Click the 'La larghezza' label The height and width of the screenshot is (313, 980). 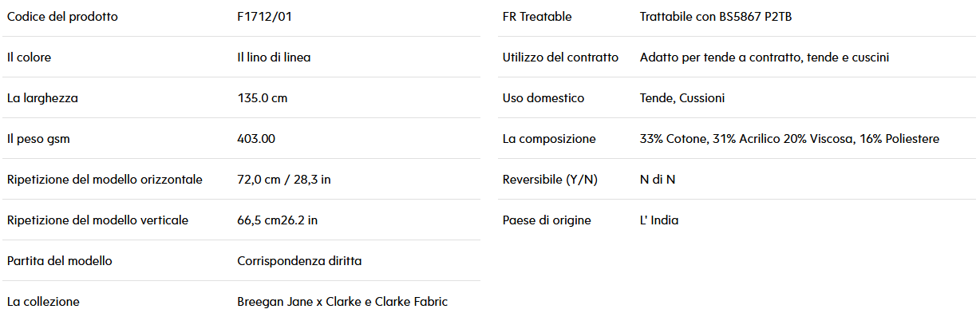[42, 98]
